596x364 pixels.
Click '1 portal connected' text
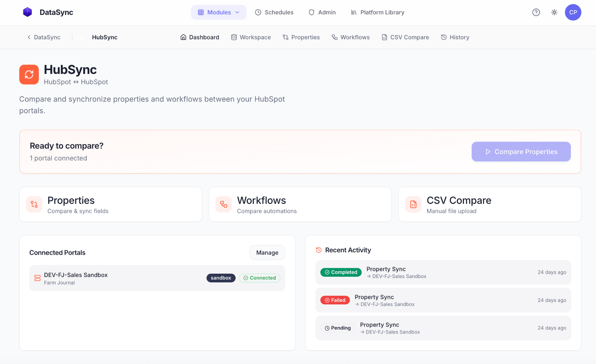click(x=58, y=158)
